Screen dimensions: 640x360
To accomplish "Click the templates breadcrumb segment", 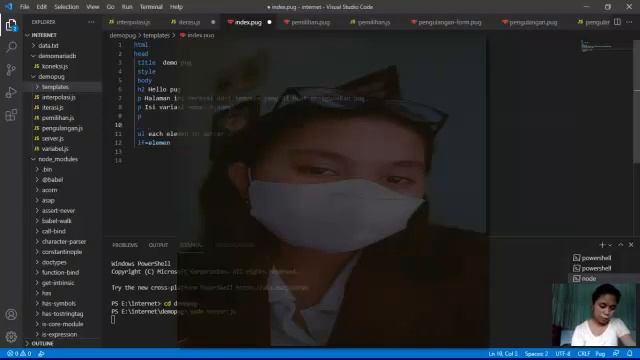I will 156,36.
